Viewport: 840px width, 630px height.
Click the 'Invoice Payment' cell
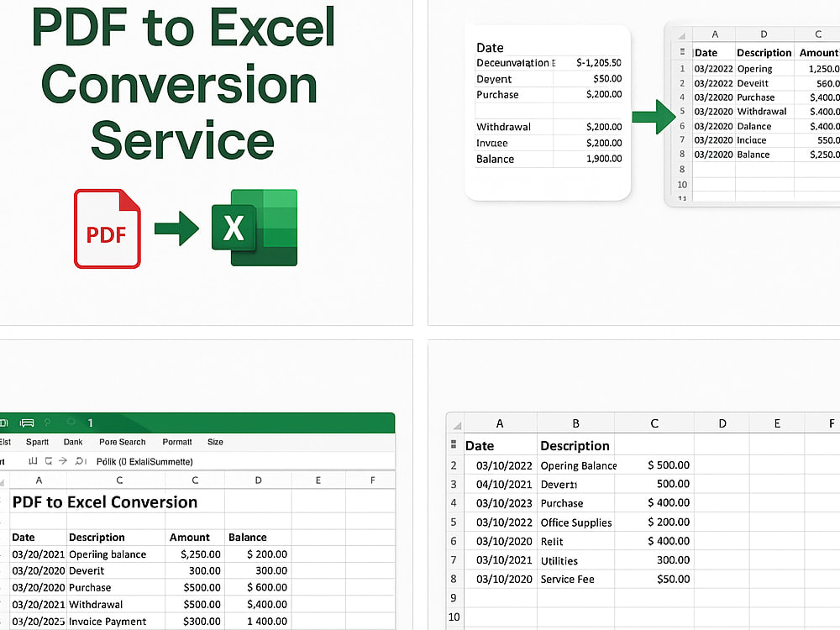pyautogui.click(x=108, y=622)
